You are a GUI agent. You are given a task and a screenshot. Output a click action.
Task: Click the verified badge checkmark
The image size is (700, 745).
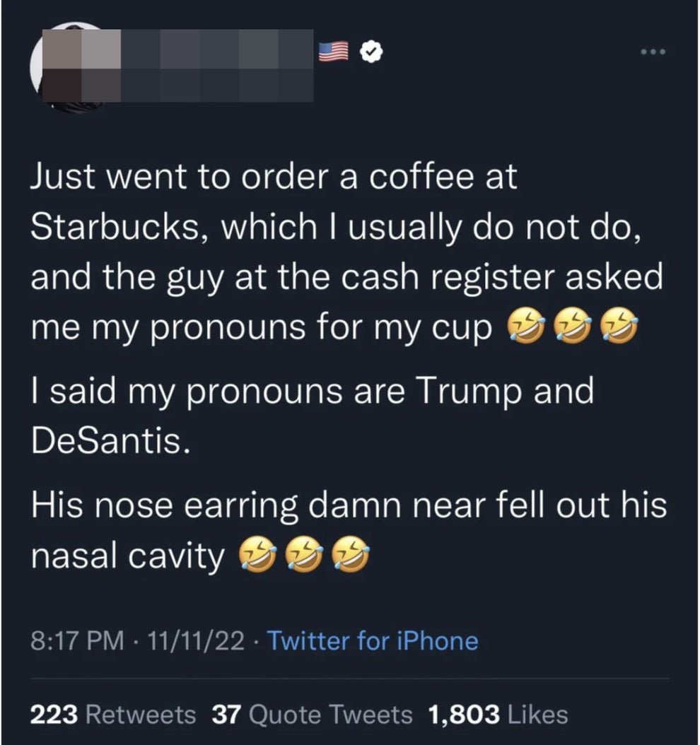370,50
